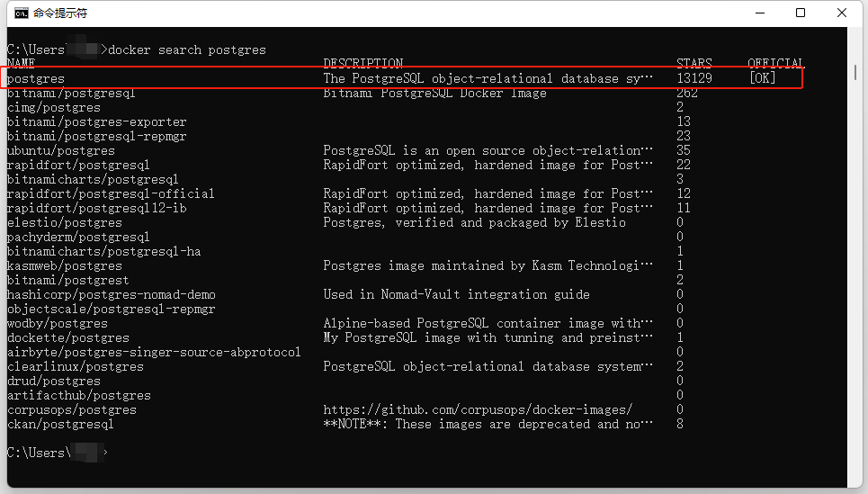Minimize the Command Prompt window
Screen dimensions: 868x494
760,13
